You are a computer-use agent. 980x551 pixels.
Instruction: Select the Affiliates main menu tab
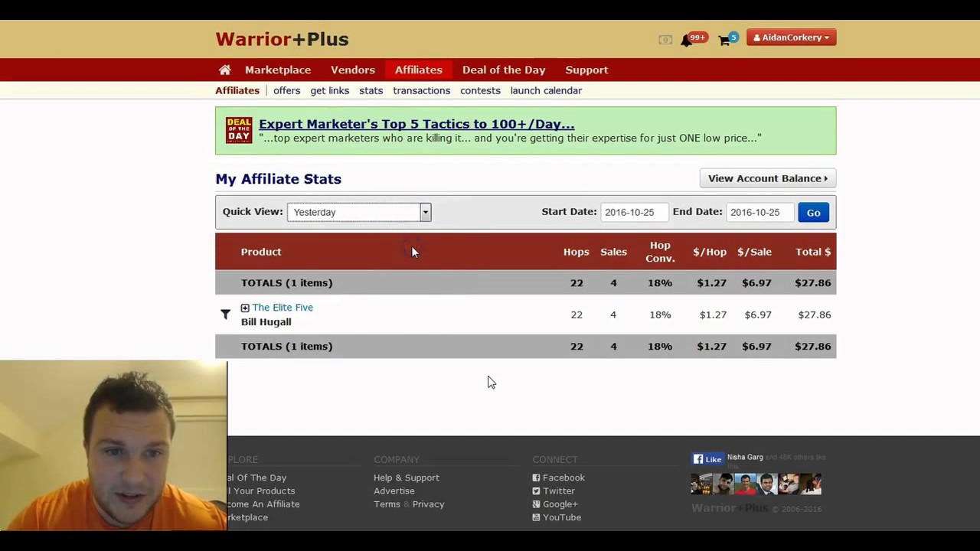coord(419,70)
